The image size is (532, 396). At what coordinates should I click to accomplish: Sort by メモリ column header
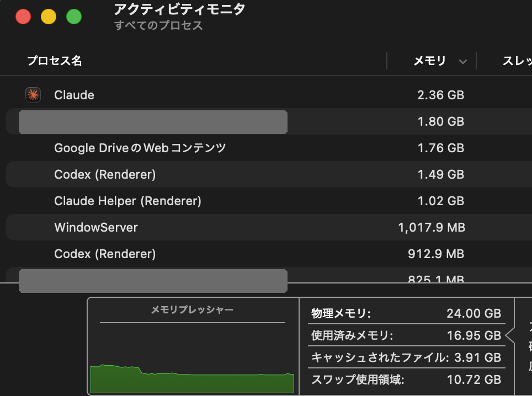(429, 61)
